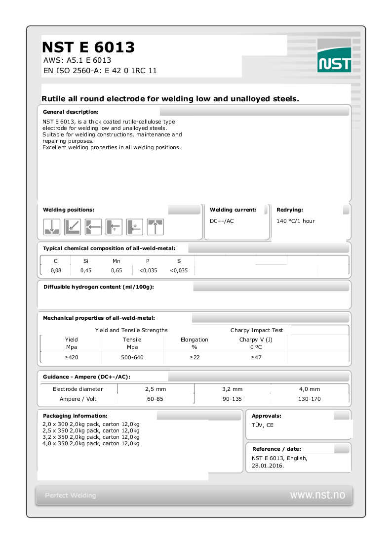
Task: Click the overhead welding position icon
Action: (155, 227)
